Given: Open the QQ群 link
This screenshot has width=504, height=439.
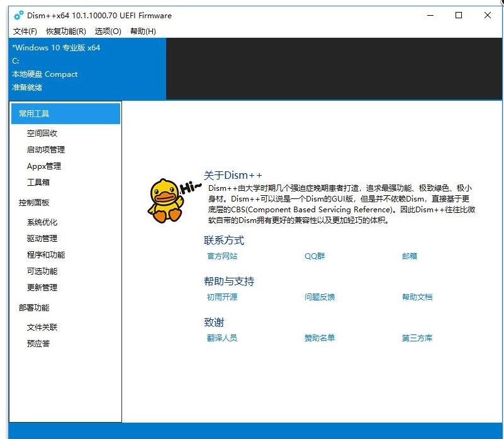Looking at the screenshot, I should [x=315, y=256].
